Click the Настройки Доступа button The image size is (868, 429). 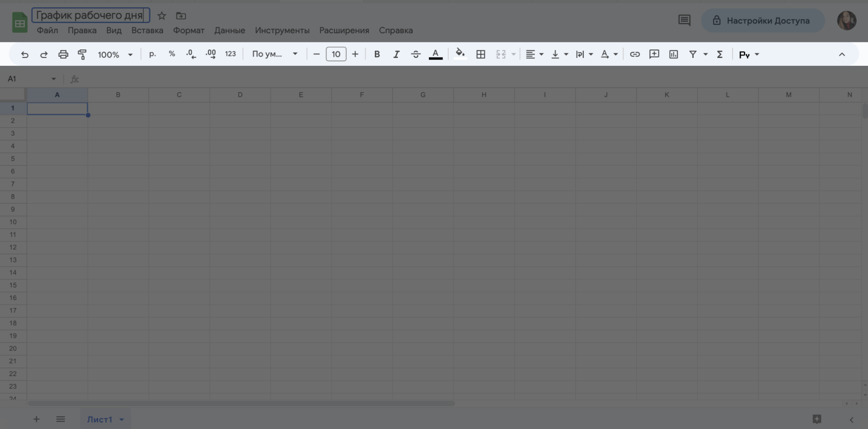tap(762, 21)
